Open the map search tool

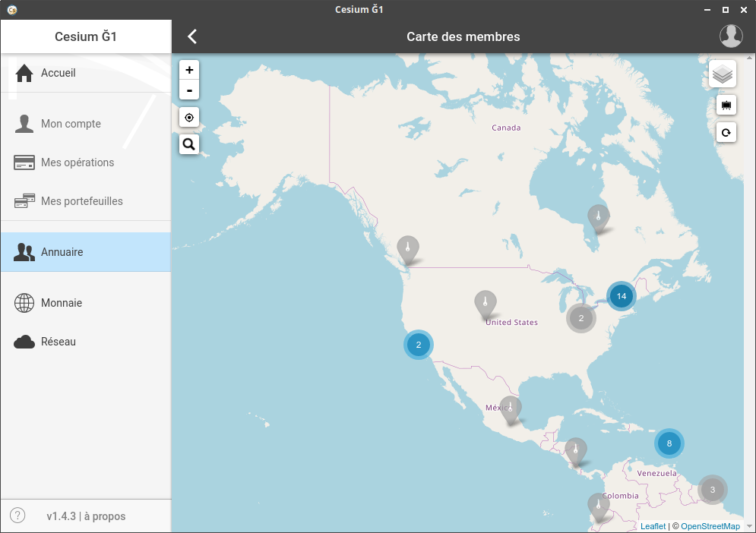click(x=189, y=144)
